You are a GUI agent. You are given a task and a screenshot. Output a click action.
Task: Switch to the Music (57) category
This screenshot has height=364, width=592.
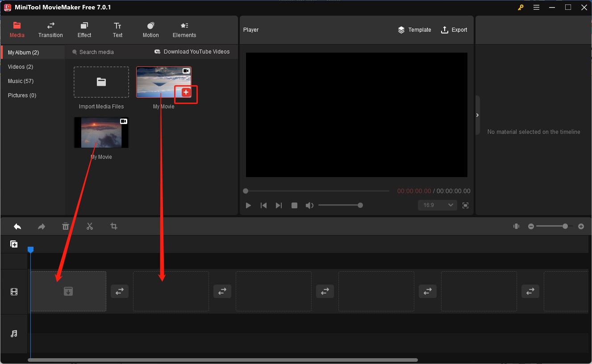click(x=21, y=81)
